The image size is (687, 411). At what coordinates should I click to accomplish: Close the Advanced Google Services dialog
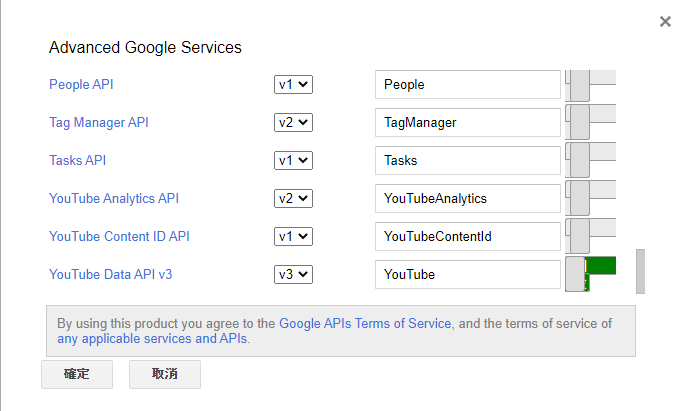click(665, 21)
